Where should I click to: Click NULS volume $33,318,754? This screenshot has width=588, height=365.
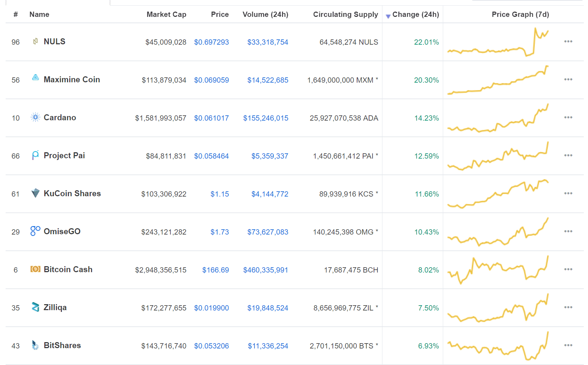267,42
